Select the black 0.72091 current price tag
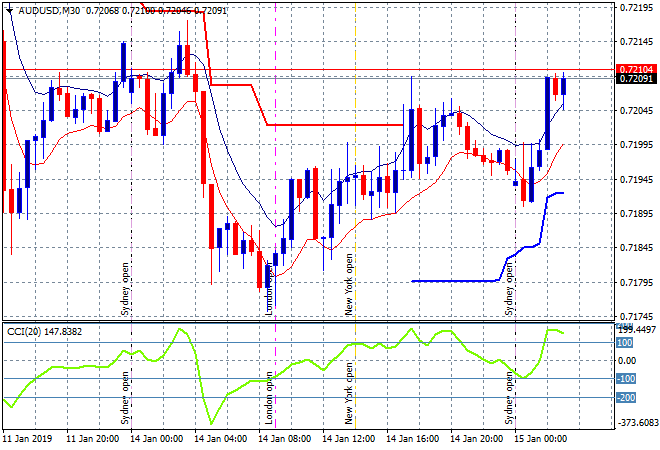This screenshot has width=660, height=450. click(636, 78)
